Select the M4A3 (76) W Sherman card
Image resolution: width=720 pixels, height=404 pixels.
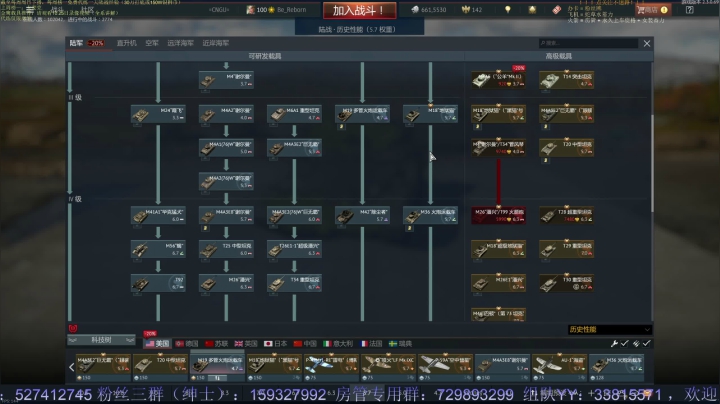click(226, 181)
